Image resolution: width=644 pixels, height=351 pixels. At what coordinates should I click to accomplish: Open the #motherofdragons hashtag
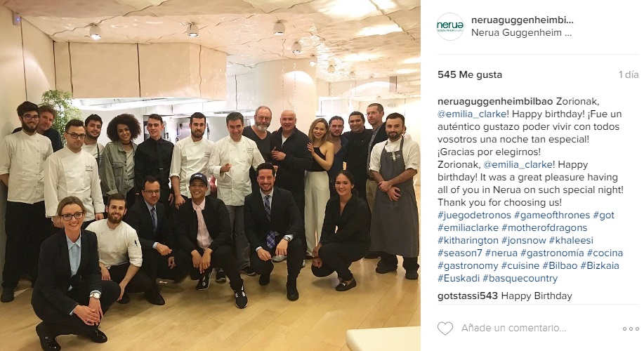(x=544, y=228)
